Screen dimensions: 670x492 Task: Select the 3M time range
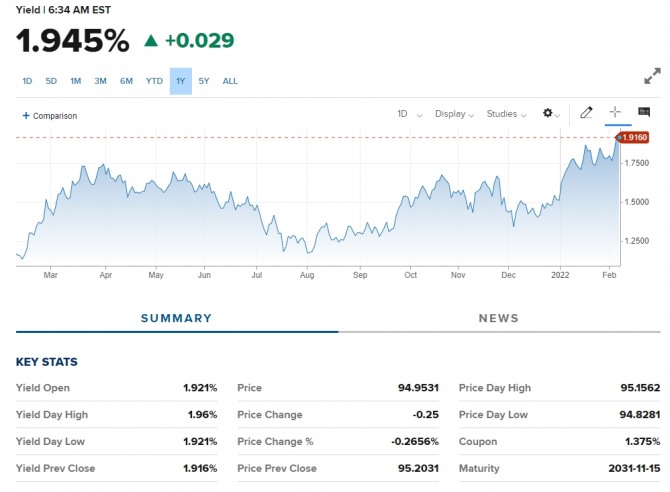(x=100, y=81)
